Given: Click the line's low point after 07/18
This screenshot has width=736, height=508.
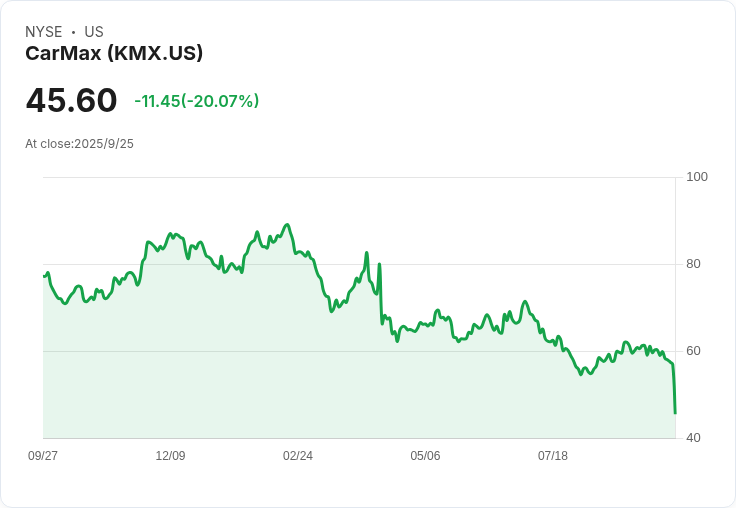Looking at the screenshot, I should [x=581, y=374].
